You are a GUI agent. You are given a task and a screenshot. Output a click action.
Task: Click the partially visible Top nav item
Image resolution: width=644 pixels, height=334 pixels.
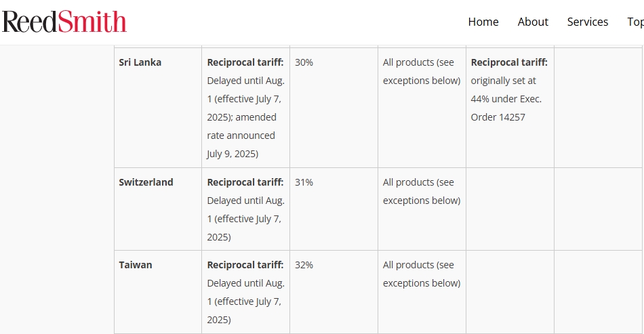[x=635, y=22]
